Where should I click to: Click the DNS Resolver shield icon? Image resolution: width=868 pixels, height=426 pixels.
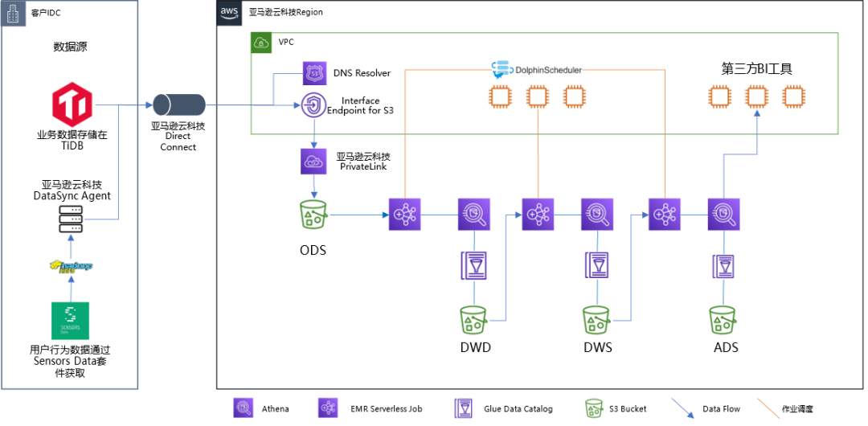click(x=314, y=73)
